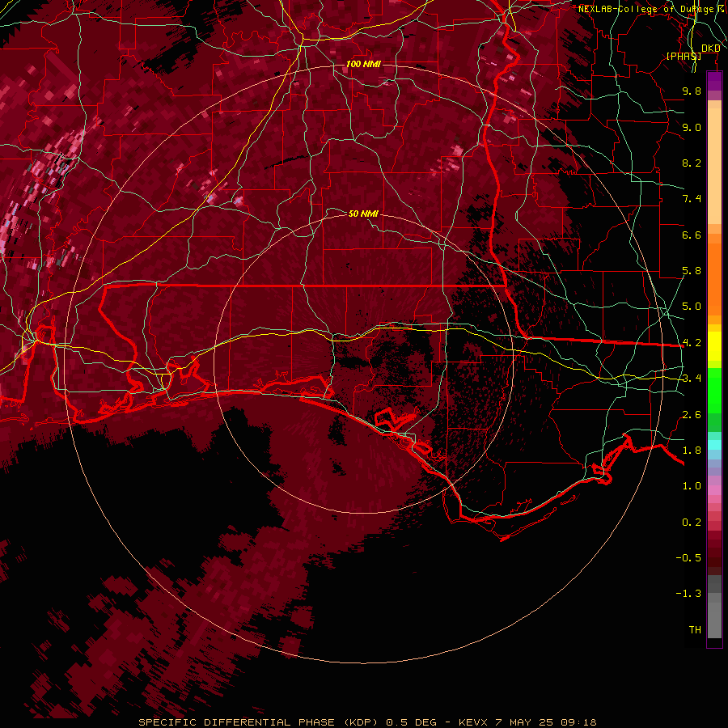The width and height of the screenshot is (728, 728).
Task: Select the yellow color bar segment
Action: coord(714,345)
